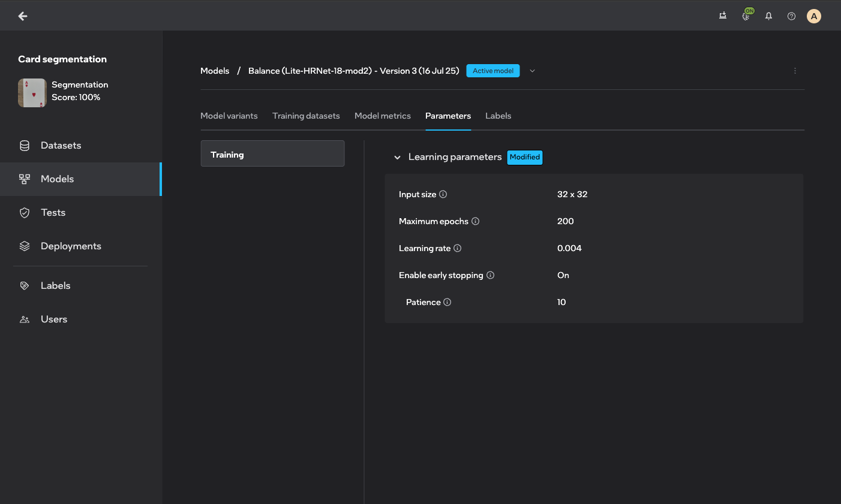Show info for Enable early stopping
The height and width of the screenshot is (504, 841).
[x=490, y=275]
